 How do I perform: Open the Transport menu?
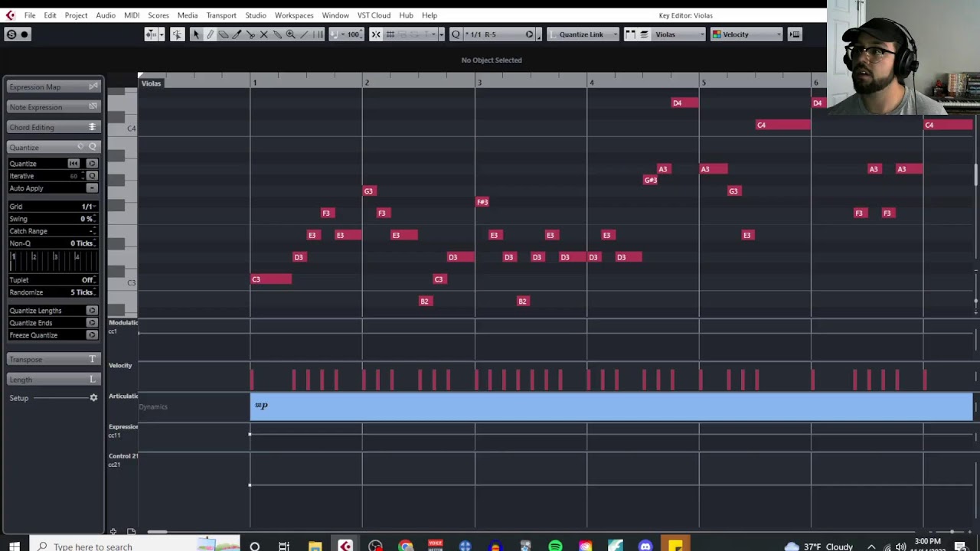(221, 15)
